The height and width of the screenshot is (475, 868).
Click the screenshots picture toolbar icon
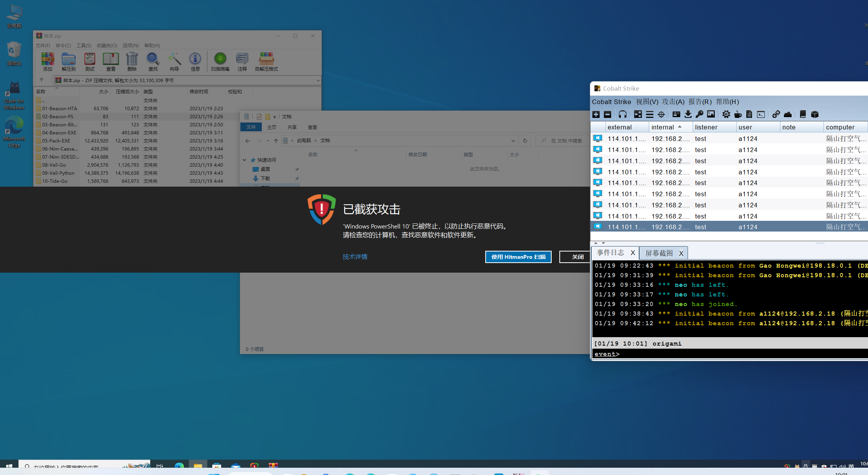tap(711, 114)
